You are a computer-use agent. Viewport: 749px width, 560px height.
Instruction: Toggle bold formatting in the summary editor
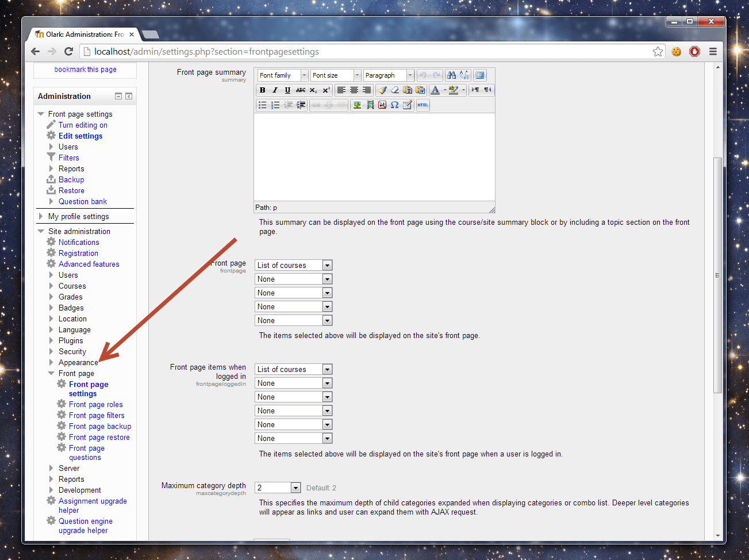(x=263, y=90)
